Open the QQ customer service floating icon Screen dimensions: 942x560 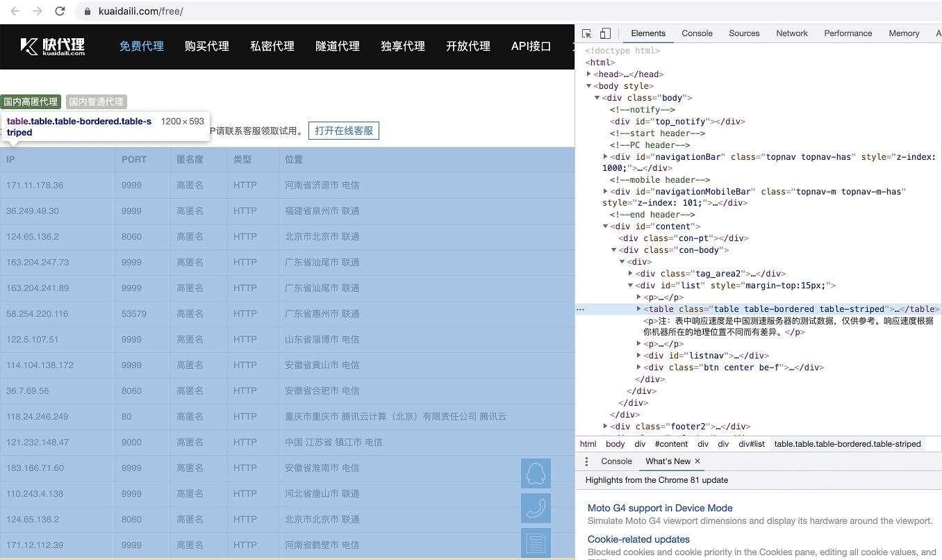(536, 472)
